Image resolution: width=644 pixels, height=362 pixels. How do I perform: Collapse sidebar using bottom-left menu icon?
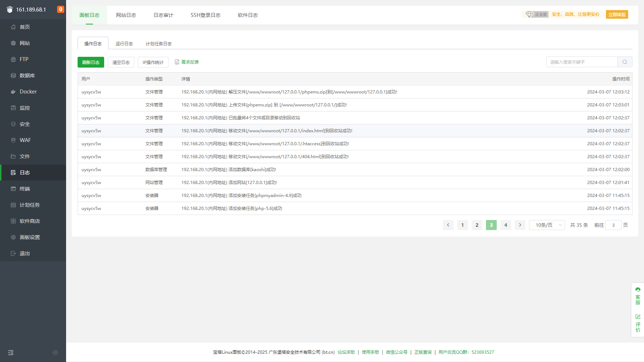[x=11, y=353]
